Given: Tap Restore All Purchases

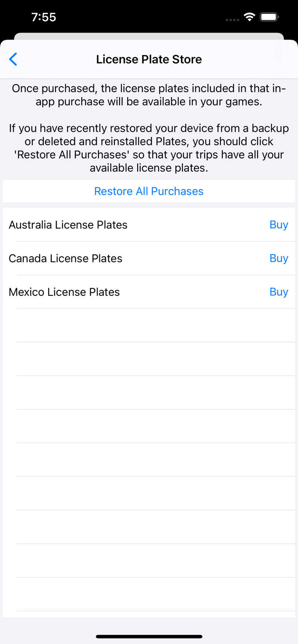Looking at the screenshot, I should 149,191.
